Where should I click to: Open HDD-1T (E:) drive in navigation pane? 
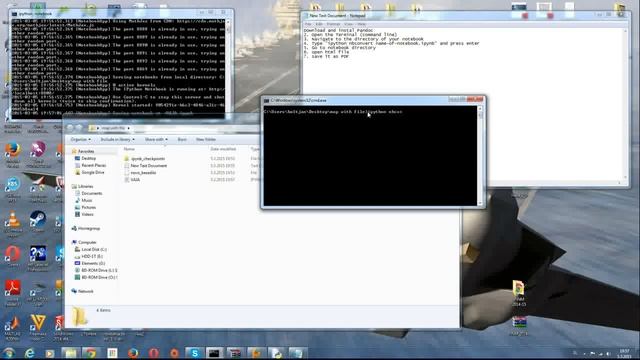click(92, 256)
